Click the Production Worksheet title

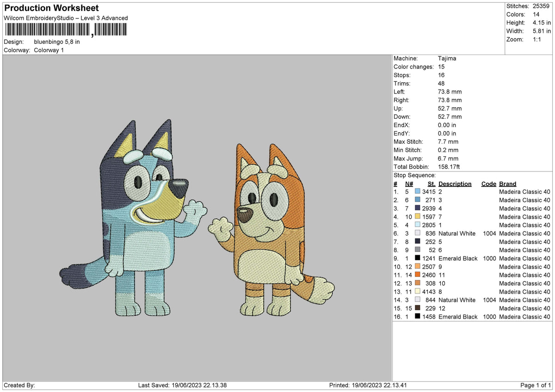click(51, 8)
